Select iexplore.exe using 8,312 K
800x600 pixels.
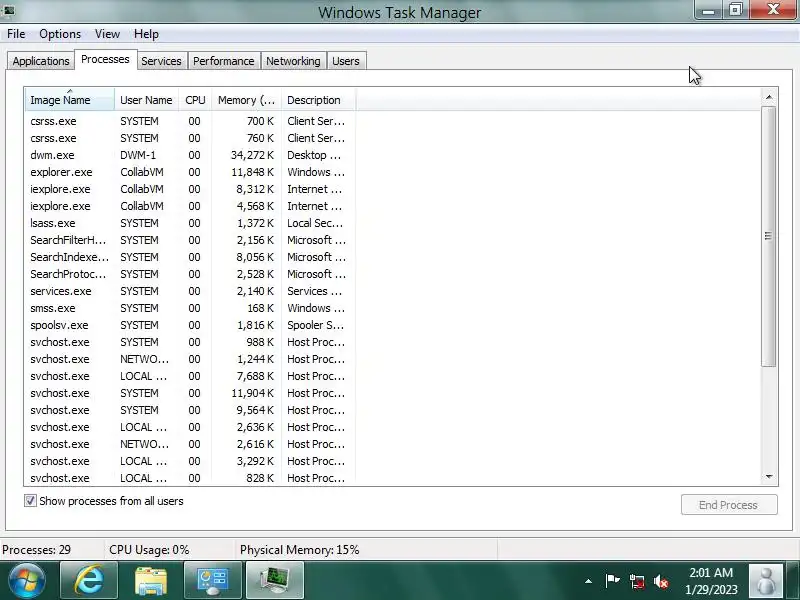point(190,189)
